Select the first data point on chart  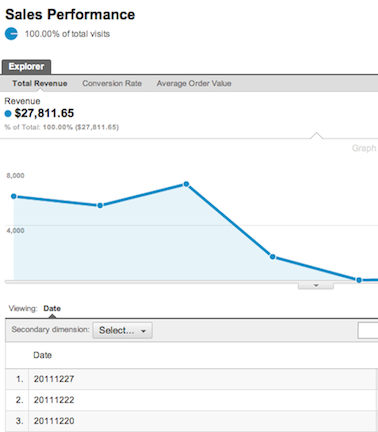[14, 196]
